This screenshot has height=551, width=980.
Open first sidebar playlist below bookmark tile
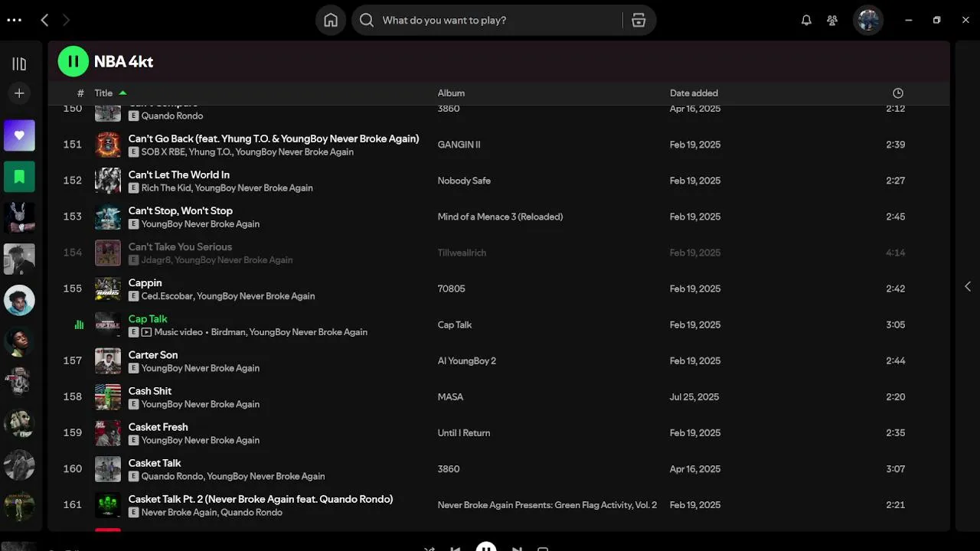click(19, 218)
